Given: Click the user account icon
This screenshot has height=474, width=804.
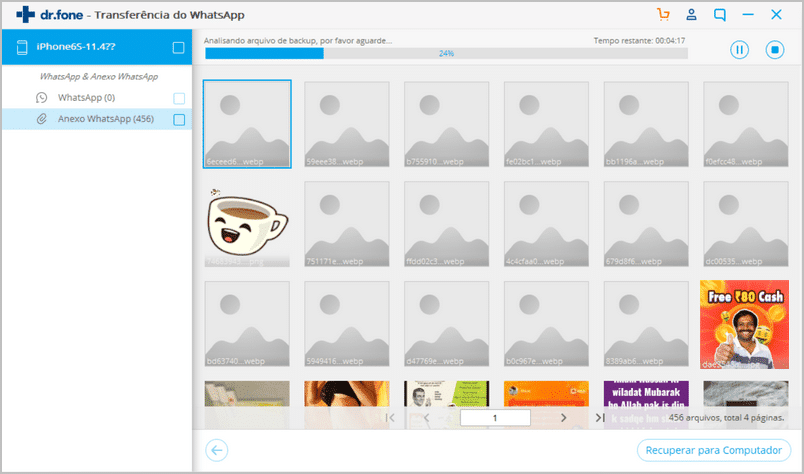Looking at the screenshot, I should (x=691, y=15).
